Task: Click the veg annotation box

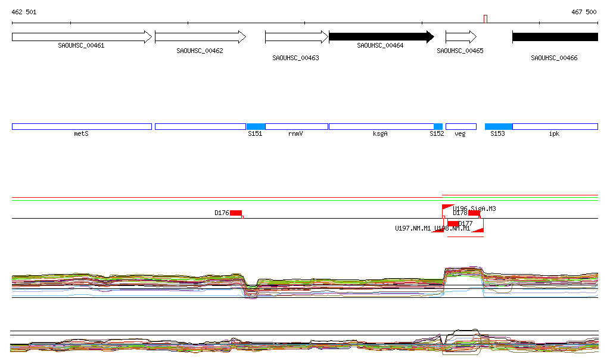Action: pyautogui.click(x=460, y=126)
